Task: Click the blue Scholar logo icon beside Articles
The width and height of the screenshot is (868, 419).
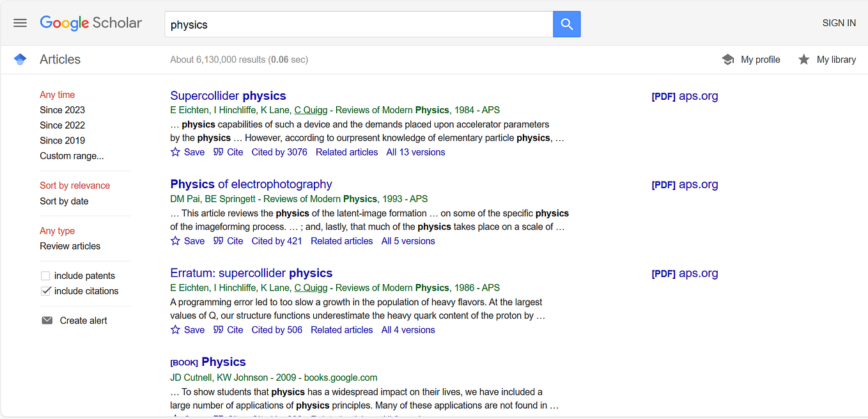Action: point(20,58)
